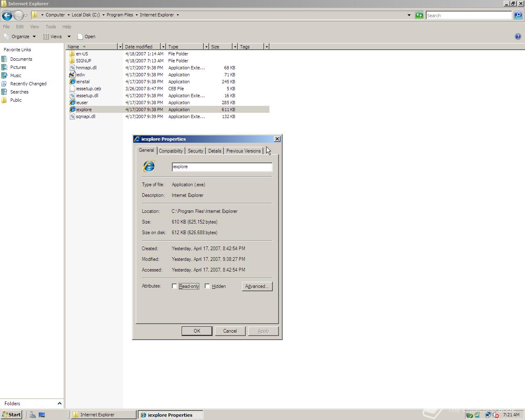The image size is (525, 420).
Task: Expand the Views dropdown arrow
Action: pyautogui.click(x=69, y=37)
